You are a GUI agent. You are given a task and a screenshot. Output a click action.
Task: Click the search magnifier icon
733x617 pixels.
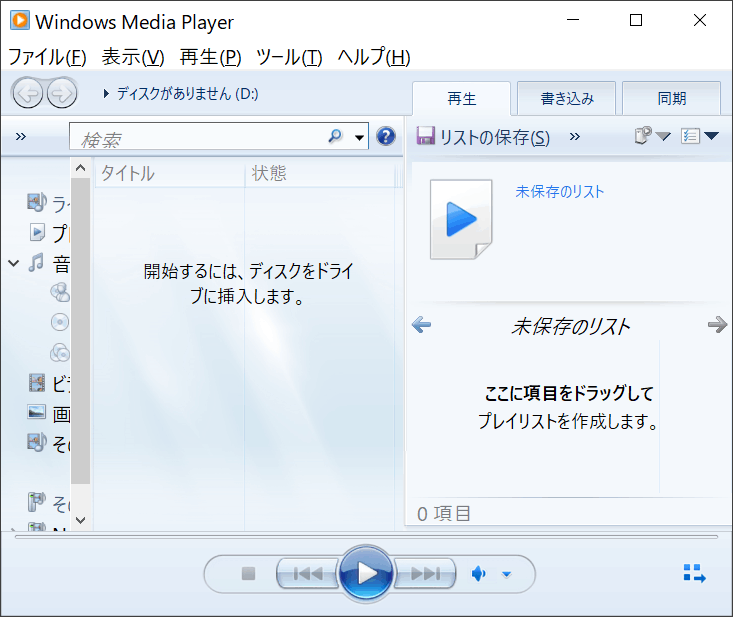click(x=335, y=136)
